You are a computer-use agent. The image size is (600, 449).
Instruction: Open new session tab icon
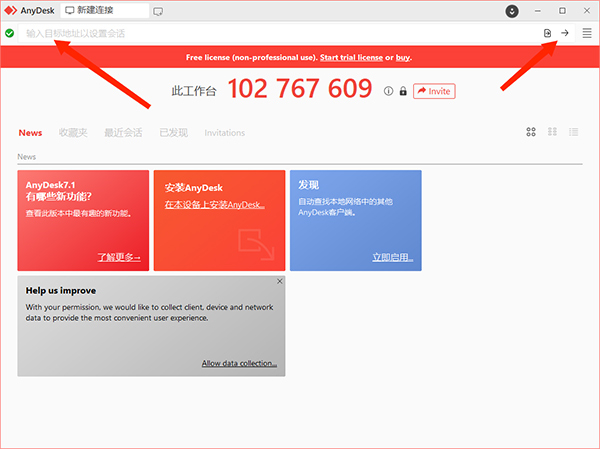pos(158,11)
